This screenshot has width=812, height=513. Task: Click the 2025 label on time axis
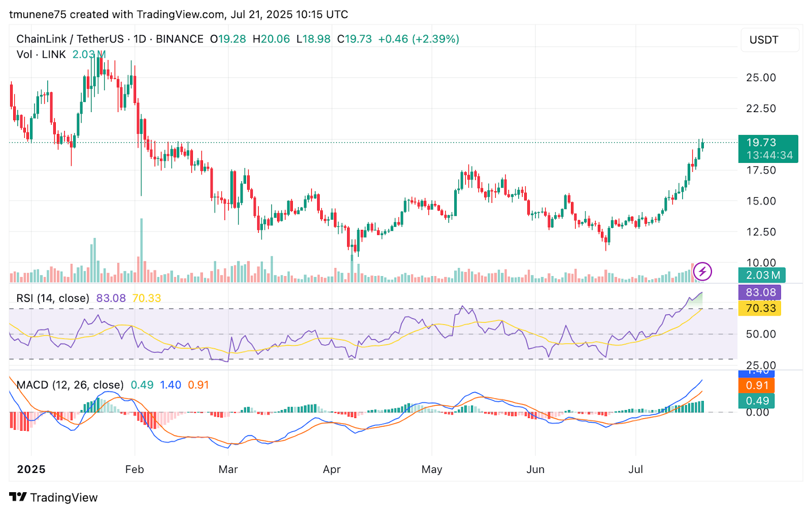tap(31, 469)
